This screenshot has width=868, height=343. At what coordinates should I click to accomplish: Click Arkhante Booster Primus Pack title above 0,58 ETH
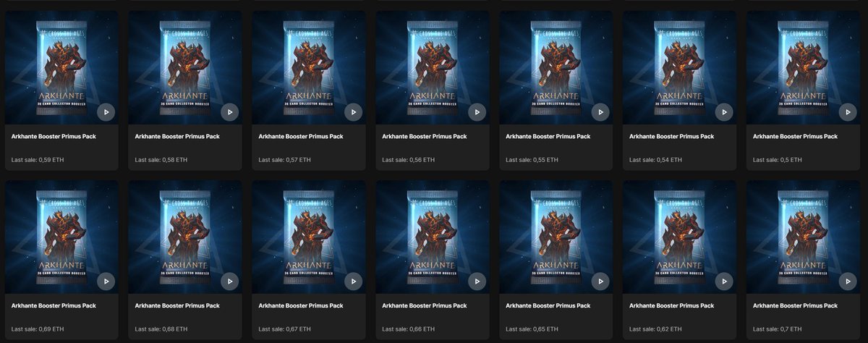pyautogui.click(x=177, y=136)
